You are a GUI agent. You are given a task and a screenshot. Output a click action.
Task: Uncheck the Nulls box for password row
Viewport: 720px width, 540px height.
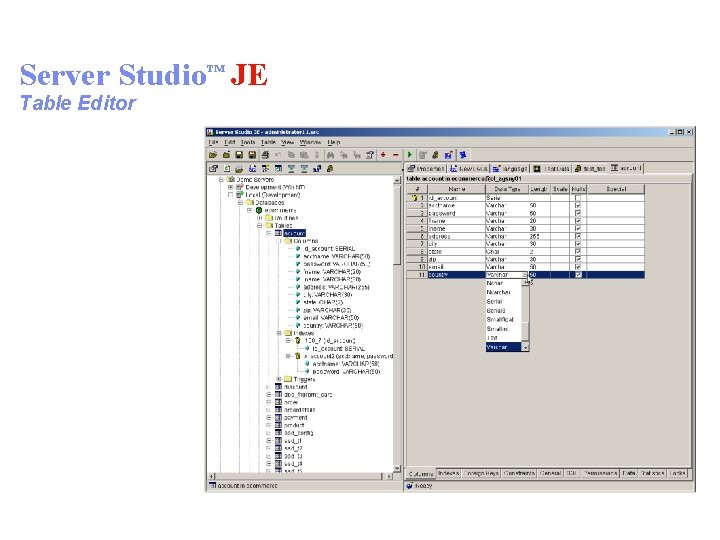(x=578, y=214)
